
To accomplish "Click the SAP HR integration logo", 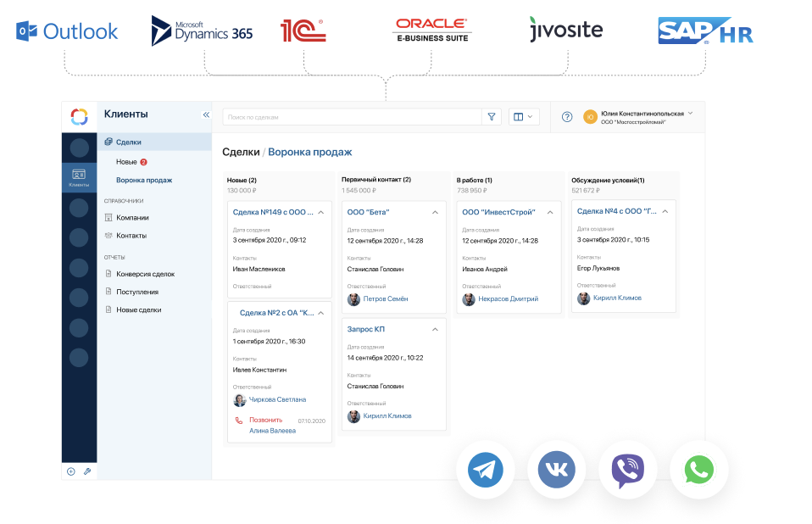I will tap(705, 30).
